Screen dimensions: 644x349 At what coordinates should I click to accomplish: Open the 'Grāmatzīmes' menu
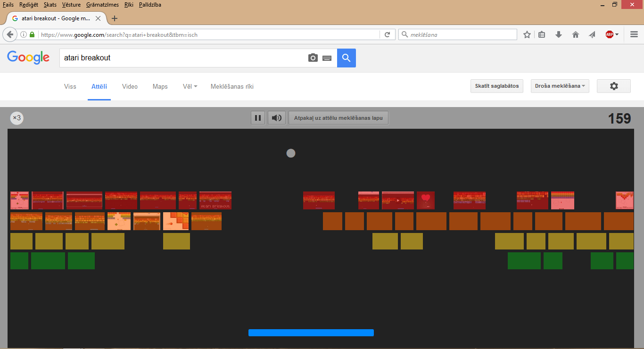point(103,5)
